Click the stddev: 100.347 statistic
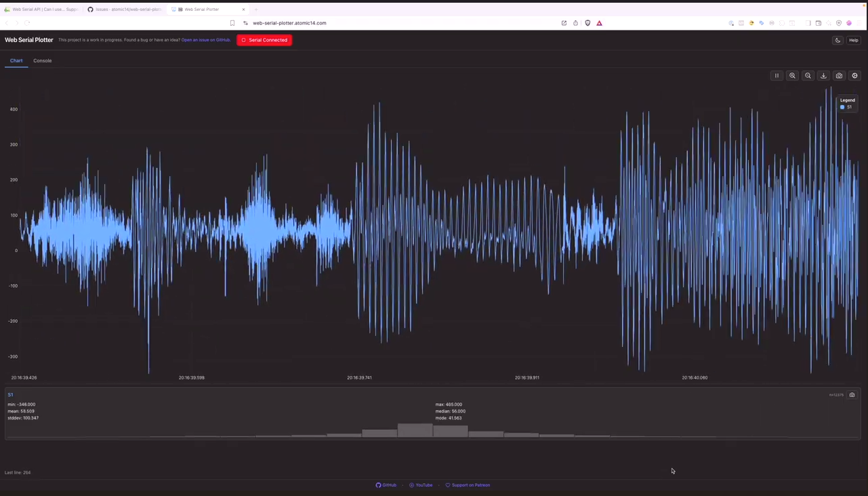868x496 pixels. tap(23, 418)
